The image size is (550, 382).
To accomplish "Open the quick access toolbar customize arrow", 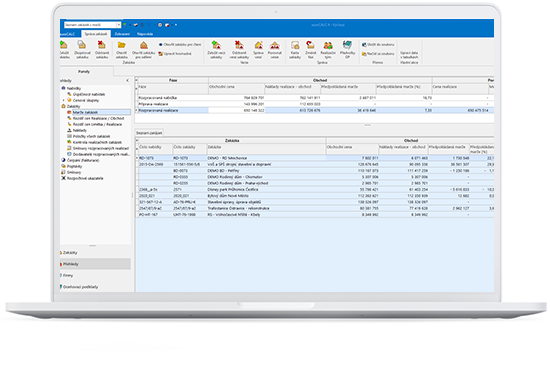I will (x=176, y=25).
